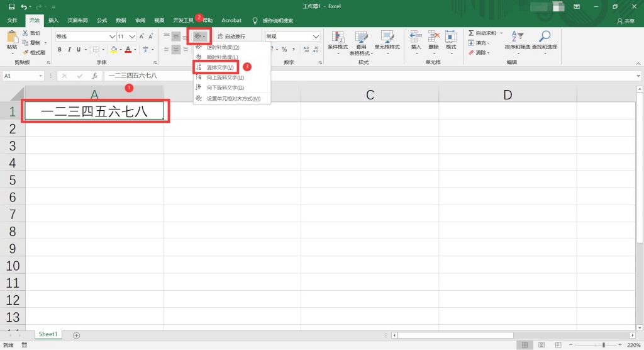
Task: Copy the selection with 复制
Action: tap(31, 43)
